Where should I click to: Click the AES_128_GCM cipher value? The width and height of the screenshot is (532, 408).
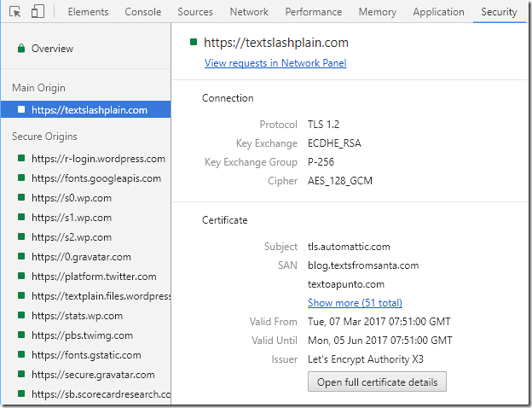(340, 180)
